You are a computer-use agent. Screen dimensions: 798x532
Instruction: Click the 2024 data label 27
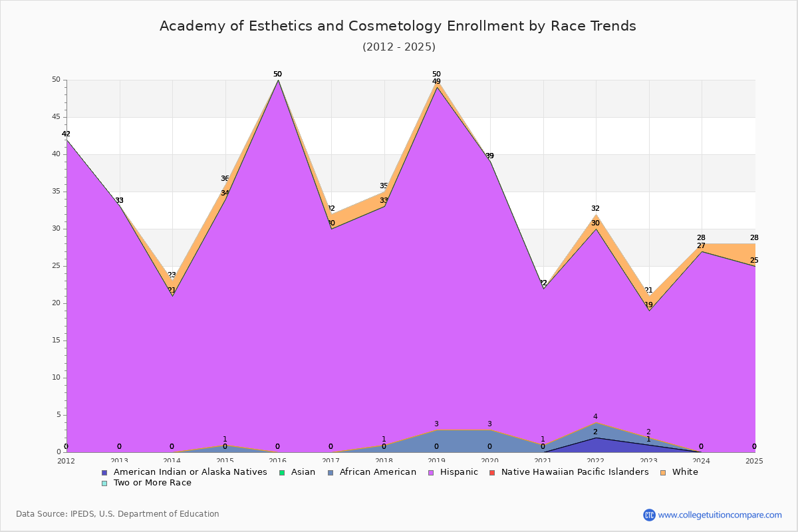(701, 246)
